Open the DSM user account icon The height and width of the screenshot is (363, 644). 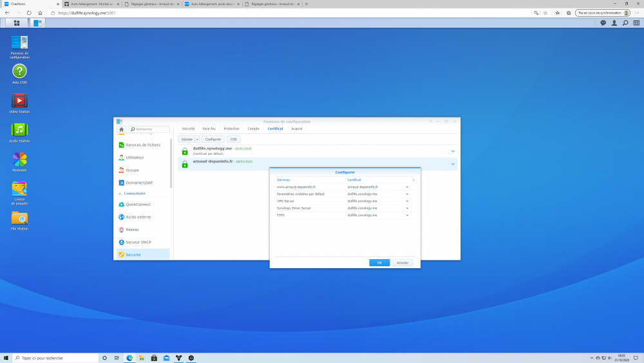click(x=614, y=23)
